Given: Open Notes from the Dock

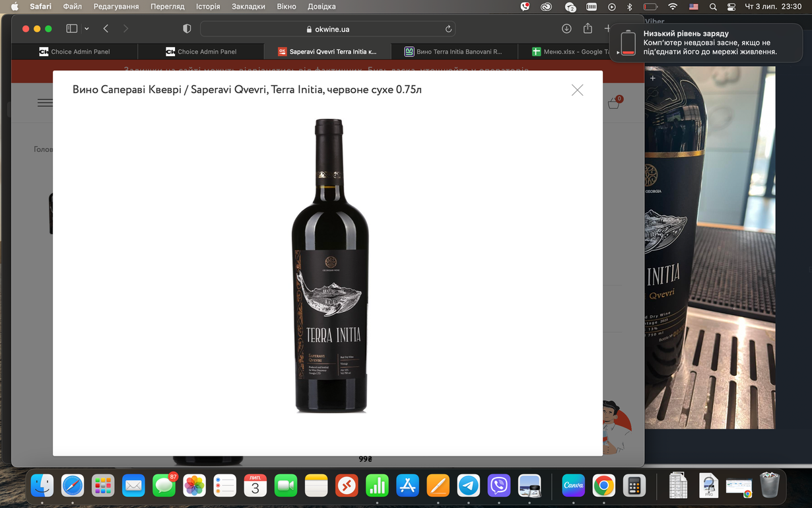Looking at the screenshot, I should (x=316, y=486).
